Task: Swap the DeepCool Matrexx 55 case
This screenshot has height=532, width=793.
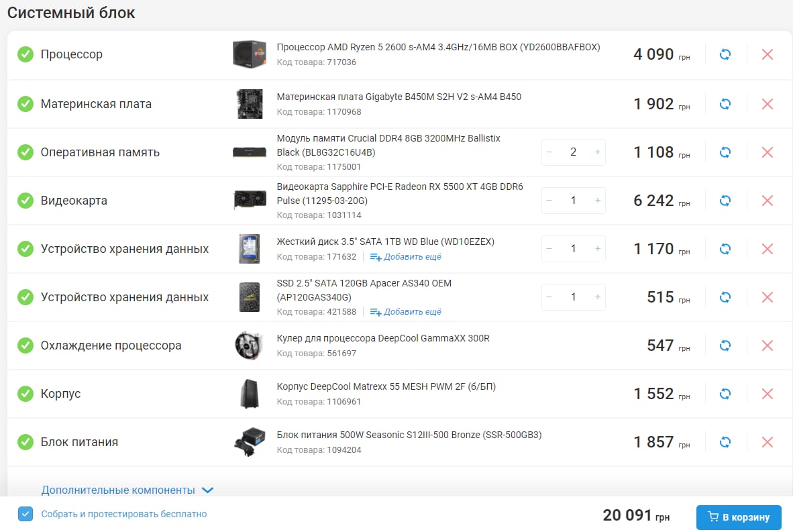Action: (725, 394)
